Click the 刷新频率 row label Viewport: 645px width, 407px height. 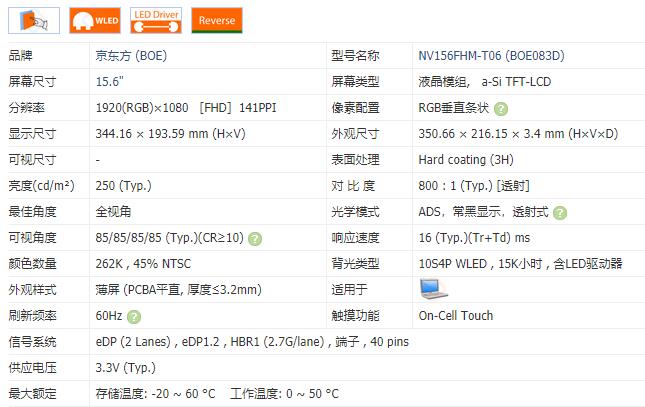coord(32,316)
